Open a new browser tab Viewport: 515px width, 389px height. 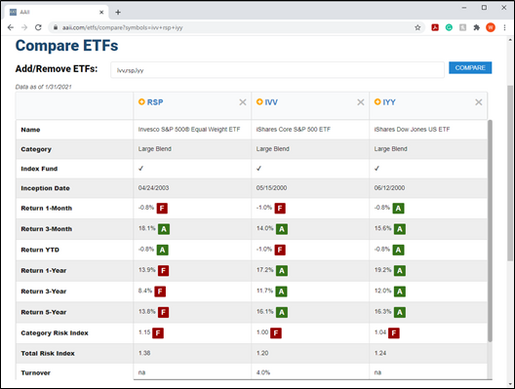click(x=118, y=12)
